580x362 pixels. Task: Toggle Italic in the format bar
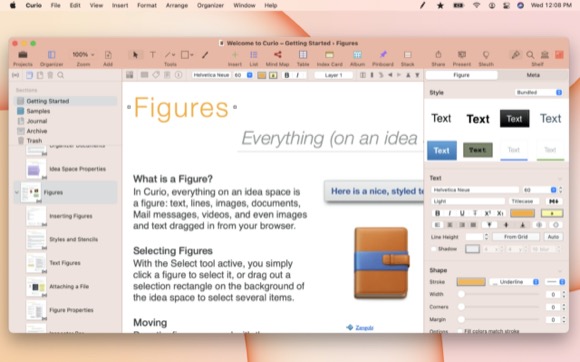(x=298, y=75)
